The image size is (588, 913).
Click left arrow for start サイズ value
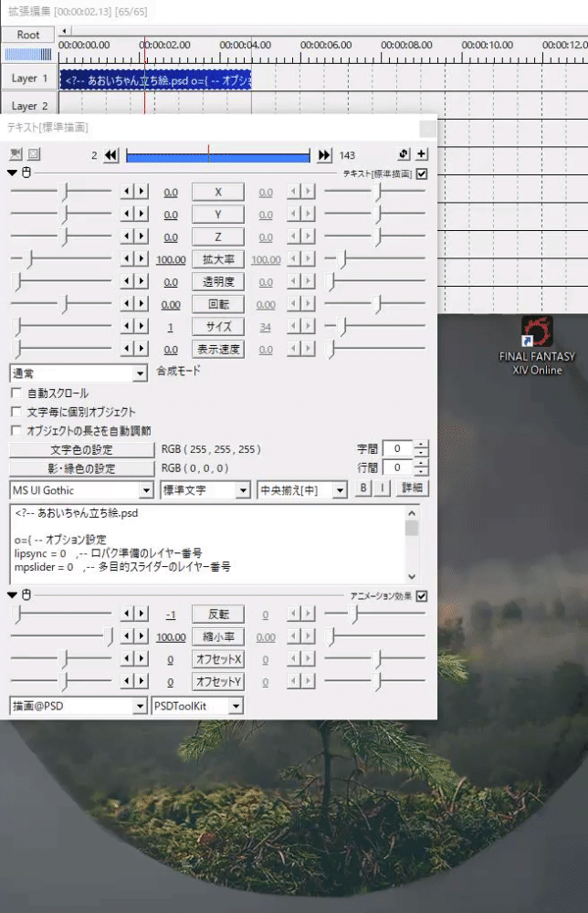pyautogui.click(x=127, y=326)
